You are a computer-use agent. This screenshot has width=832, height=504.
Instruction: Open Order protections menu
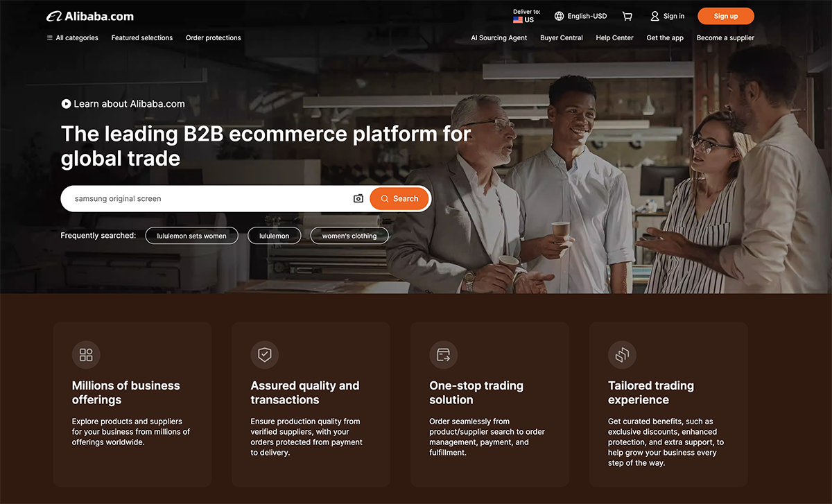[x=214, y=38]
